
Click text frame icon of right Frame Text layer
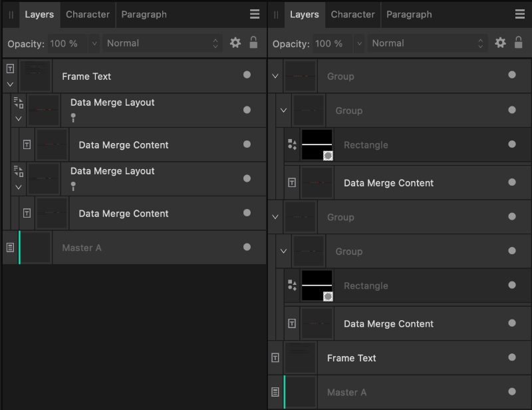(x=275, y=357)
